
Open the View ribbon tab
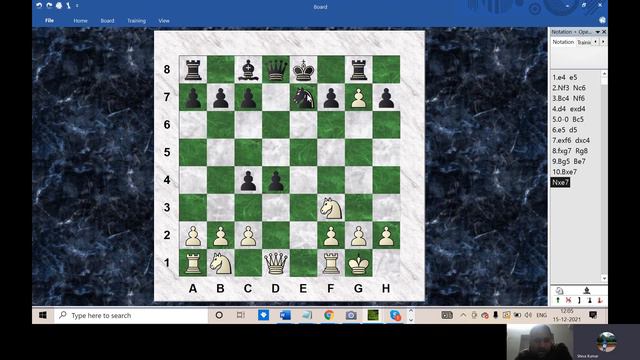pos(164,21)
